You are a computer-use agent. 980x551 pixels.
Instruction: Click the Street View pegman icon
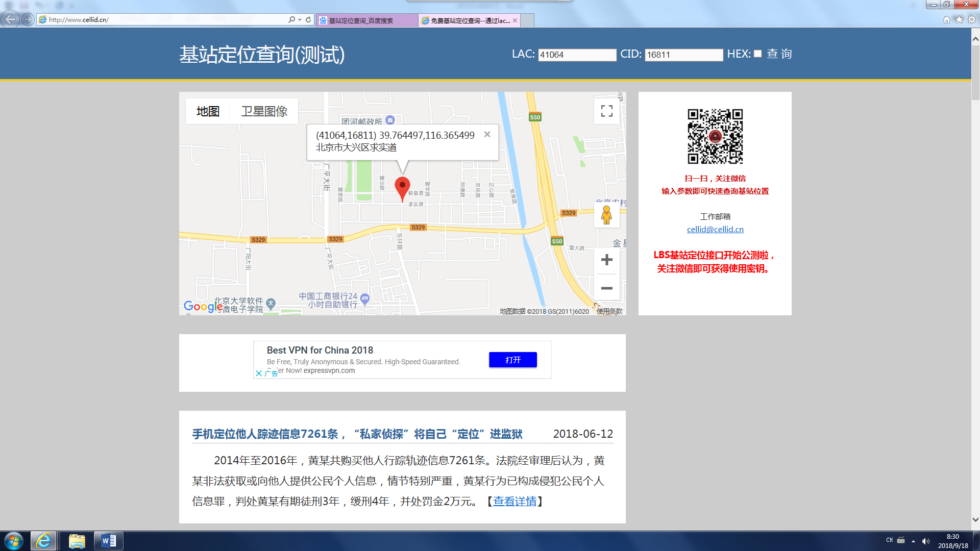606,215
